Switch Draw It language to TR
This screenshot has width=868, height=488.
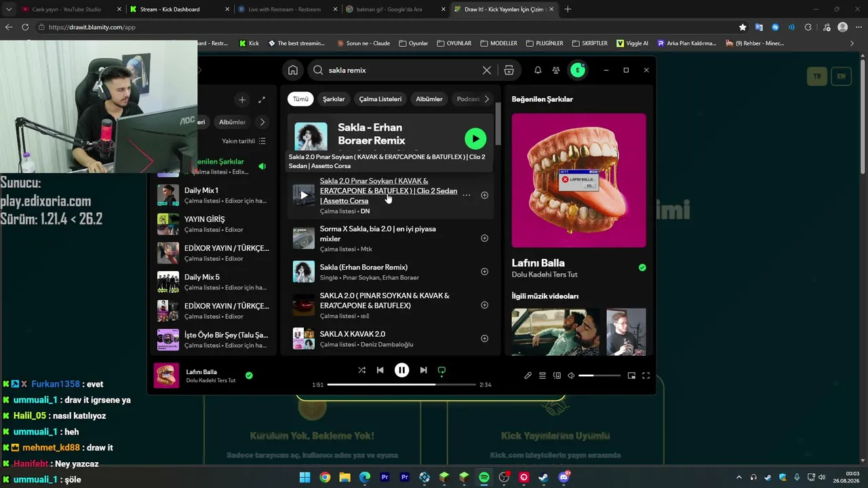[817, 77]
